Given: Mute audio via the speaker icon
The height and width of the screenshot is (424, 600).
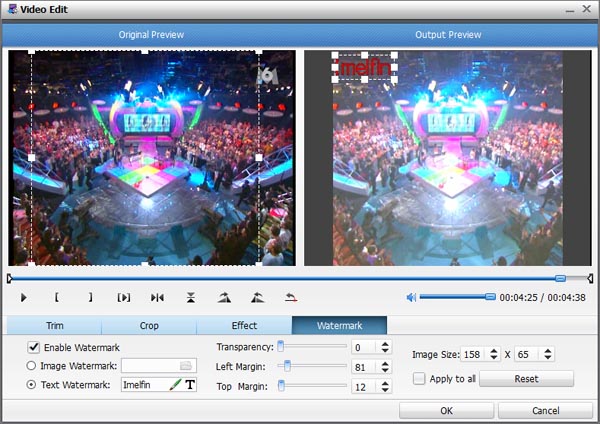Looking at the screenshot, I should click(x=411, y=297).
